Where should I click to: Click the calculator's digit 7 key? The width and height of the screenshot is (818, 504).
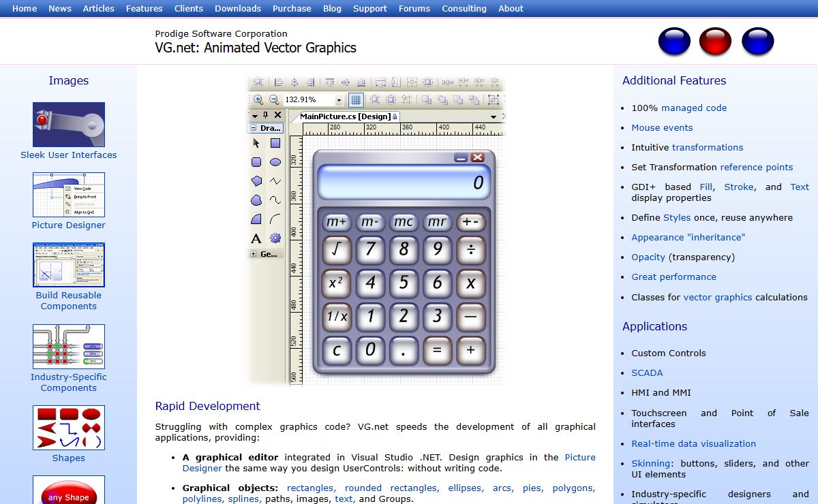(x=370, y=250)
